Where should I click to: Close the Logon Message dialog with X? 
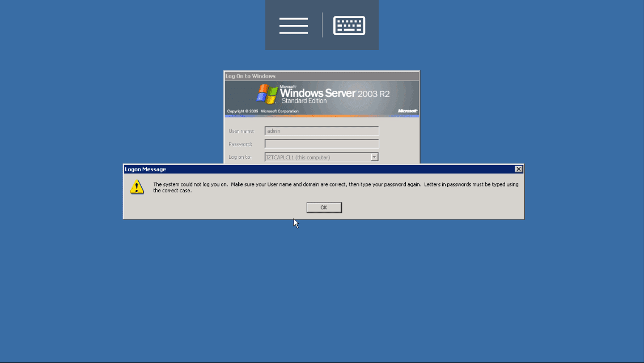point(518,169)
